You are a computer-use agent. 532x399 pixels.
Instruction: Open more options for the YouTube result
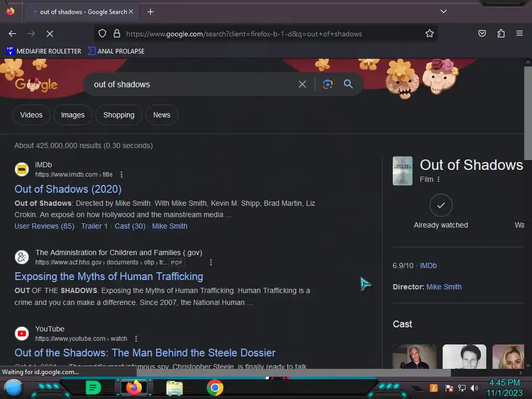(x=136, y=339)
